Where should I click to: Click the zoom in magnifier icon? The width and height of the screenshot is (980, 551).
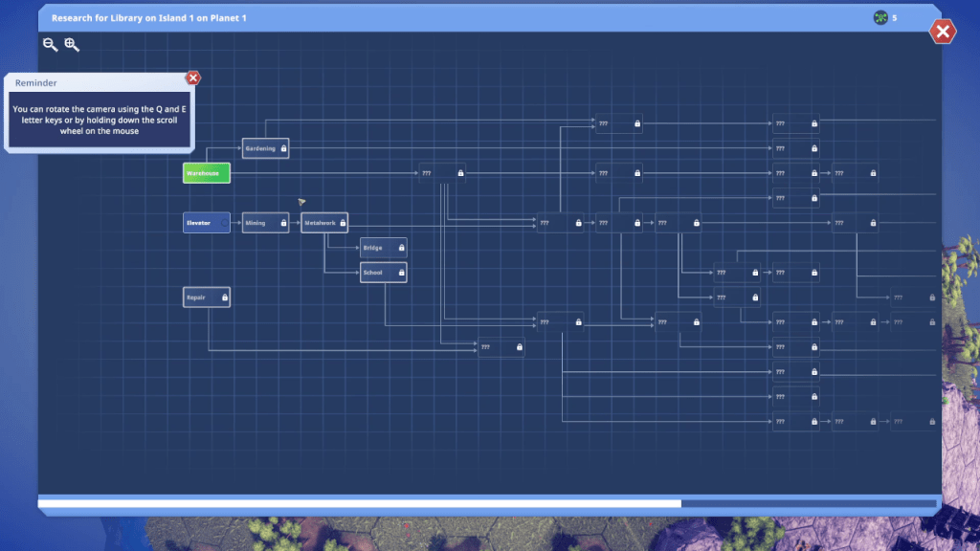[x=72, y=45]
